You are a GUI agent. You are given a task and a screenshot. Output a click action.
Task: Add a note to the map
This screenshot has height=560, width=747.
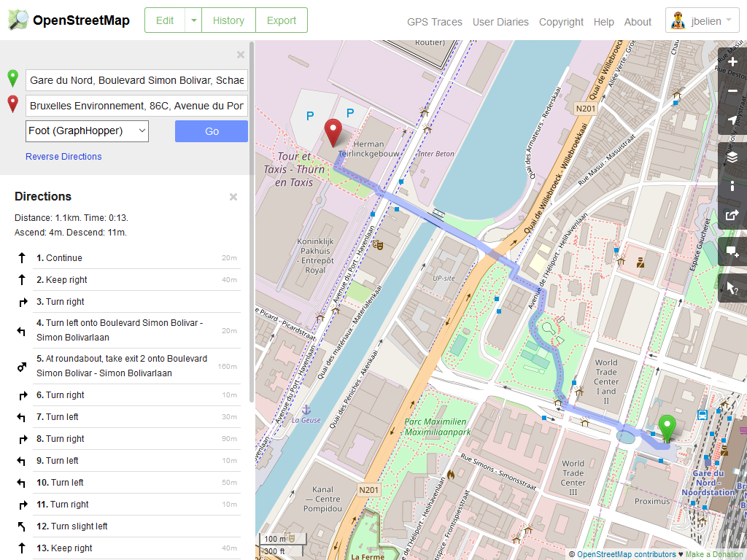(732, 252)
